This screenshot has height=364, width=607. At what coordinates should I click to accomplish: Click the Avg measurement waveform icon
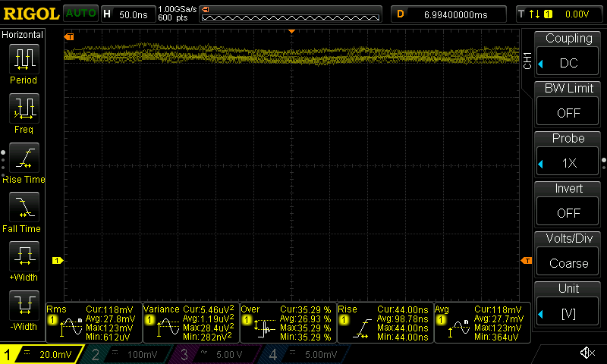460,328
